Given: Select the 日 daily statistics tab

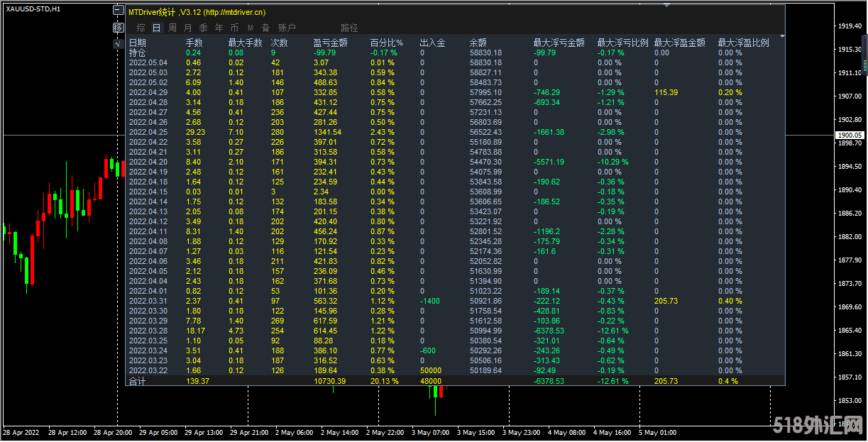Looking at the screenshot, I should [156, 28].
